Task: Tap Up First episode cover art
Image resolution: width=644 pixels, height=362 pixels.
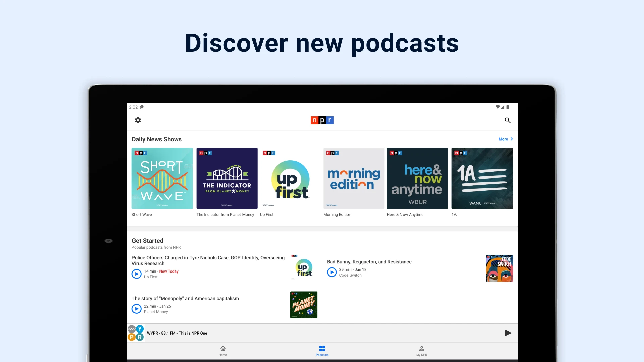Action: coord(304,268)
